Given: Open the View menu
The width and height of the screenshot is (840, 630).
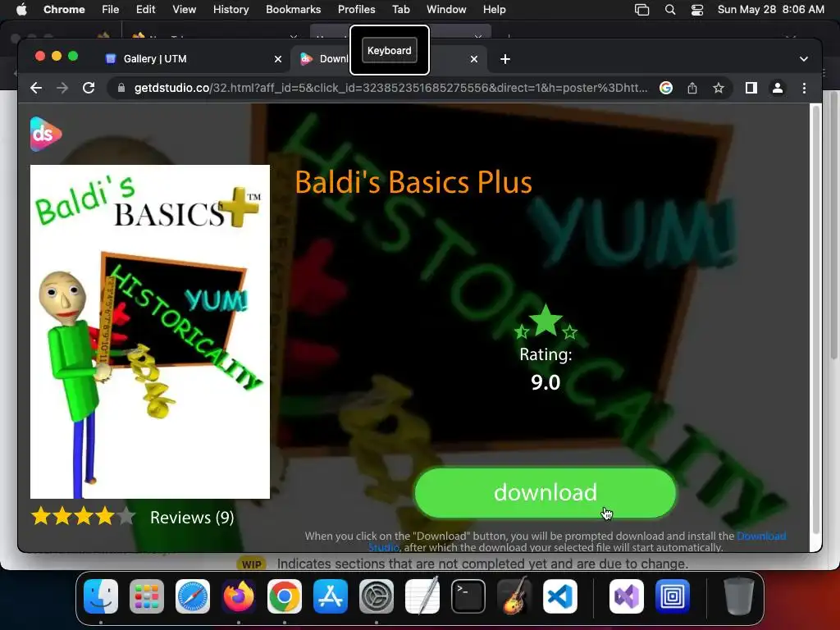Looking at the screenshot, I should (x=184, y=9).
